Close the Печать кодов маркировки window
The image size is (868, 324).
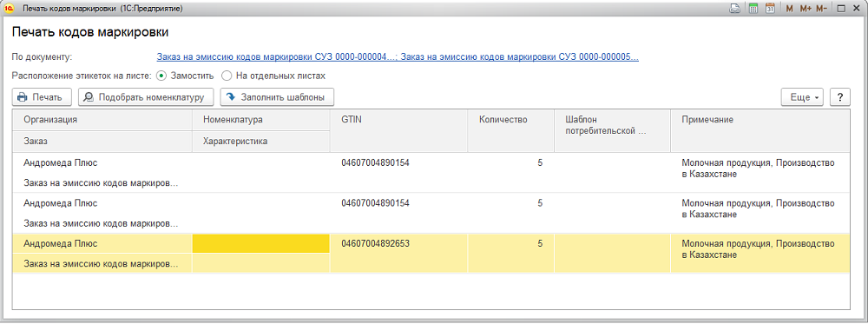coord(856,9)
